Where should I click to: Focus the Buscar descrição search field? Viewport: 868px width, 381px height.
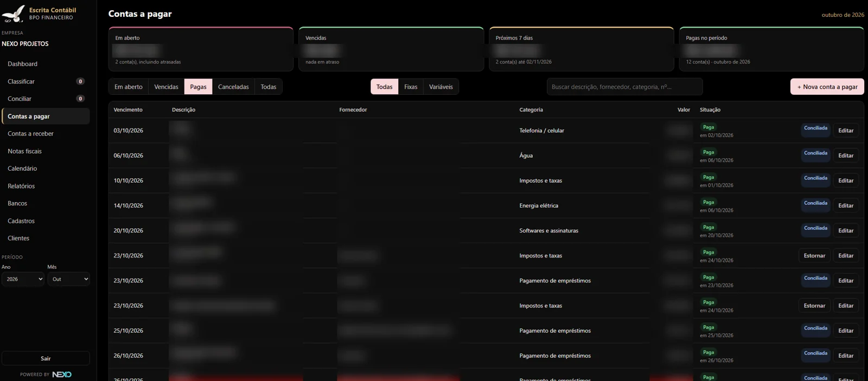coord(624,87)
